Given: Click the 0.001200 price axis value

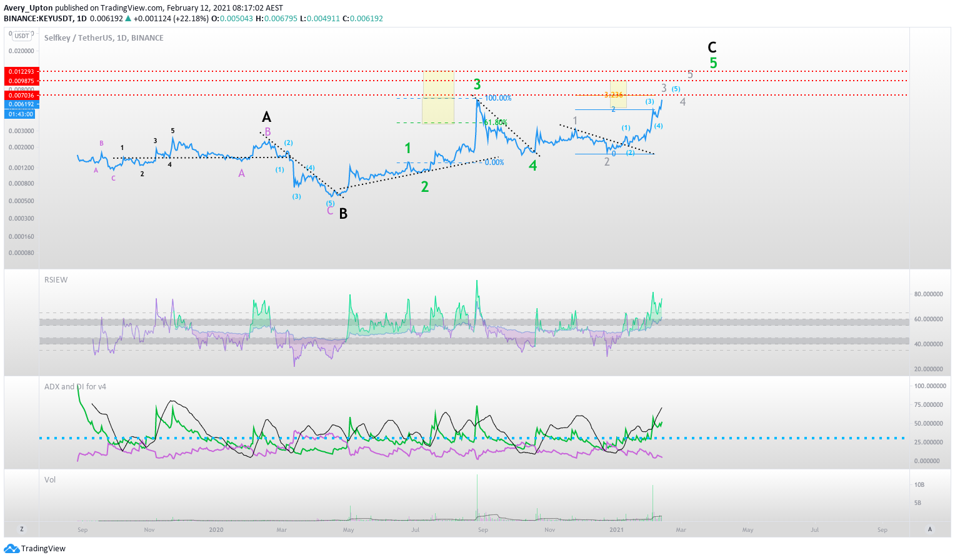Looking at the screenshot, I should tap(21, 168).
